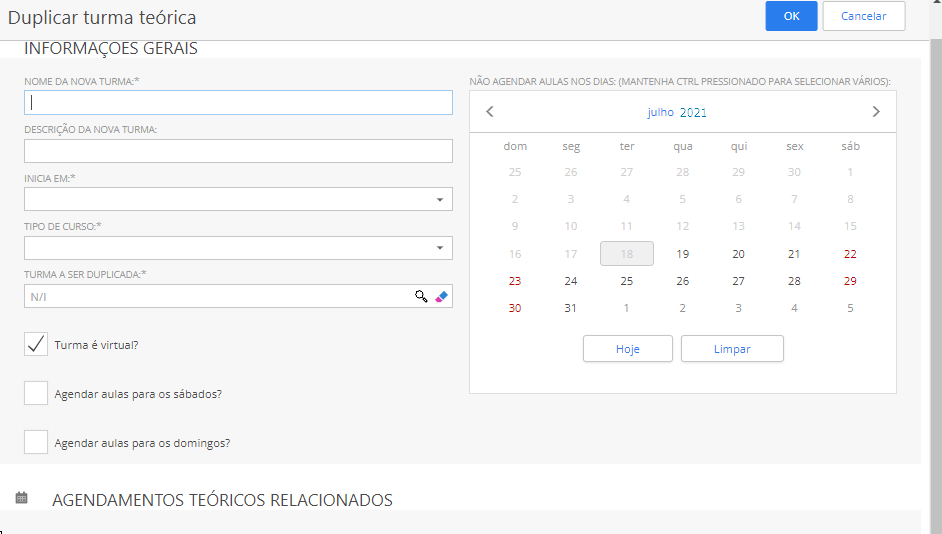Go to previous month in calendar

[490, 112]
